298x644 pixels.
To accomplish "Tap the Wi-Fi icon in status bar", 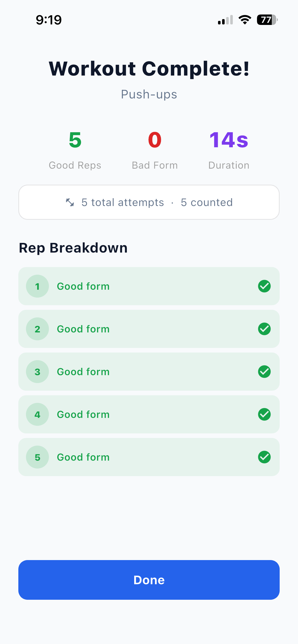I will coord(245,20).
